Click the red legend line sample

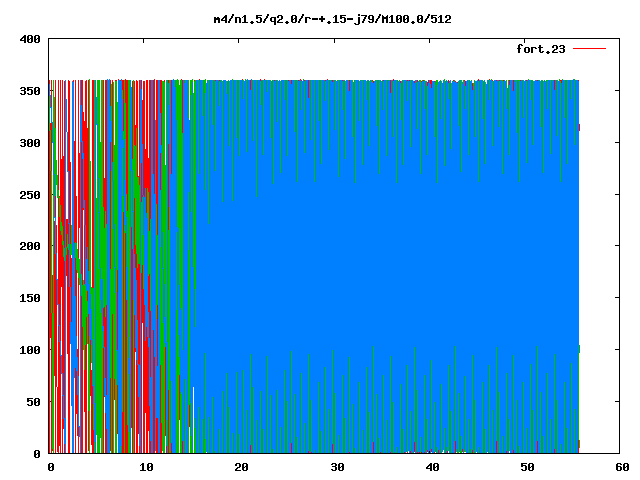pyautogui.click(x=589, y=49)
